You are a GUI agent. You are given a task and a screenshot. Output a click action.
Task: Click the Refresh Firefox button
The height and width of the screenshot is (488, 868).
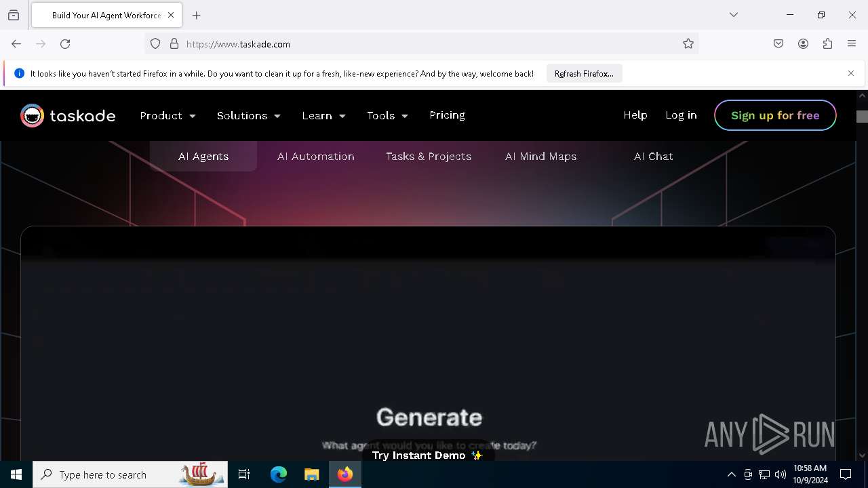click(584, 74)
